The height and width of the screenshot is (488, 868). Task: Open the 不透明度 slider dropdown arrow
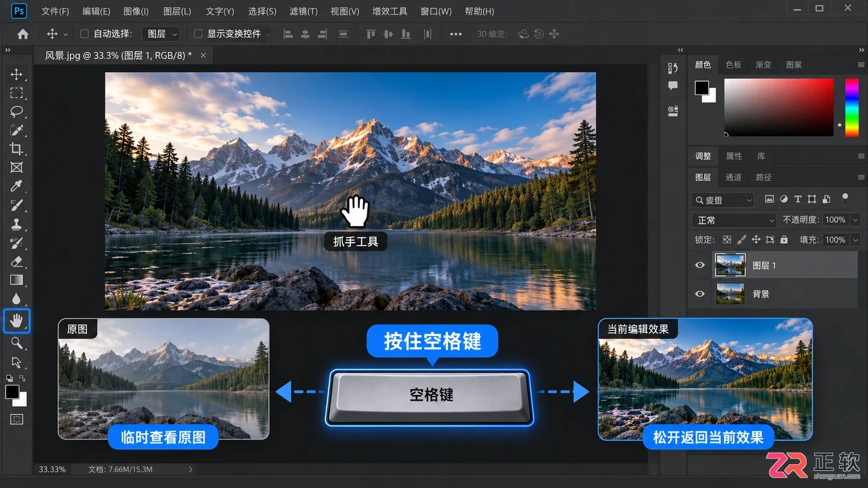[x=855, y=220]
